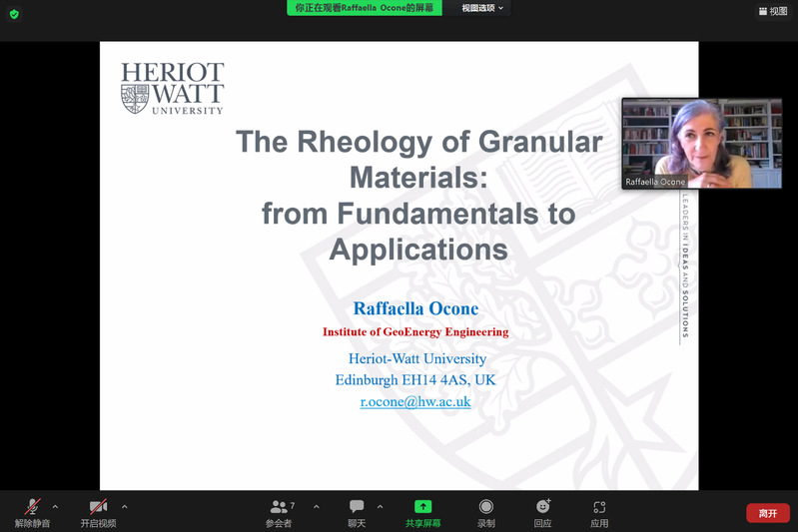Viewport: 798px width, 532px height.
Task: Click the green screen-viewing notification banner
Action: click(365, 8)
